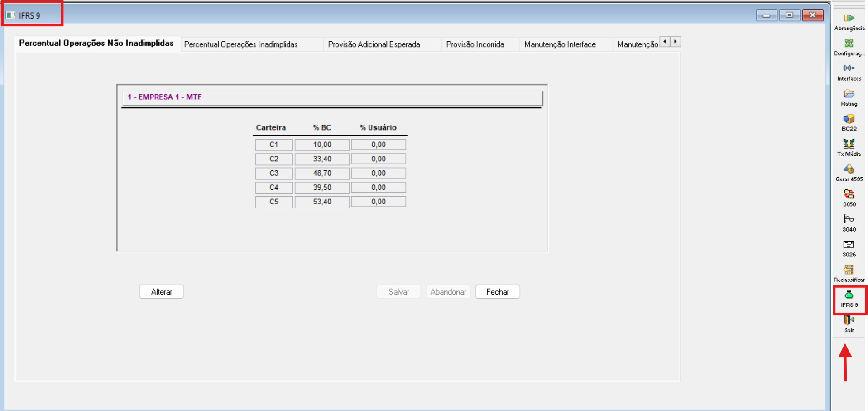Viewport: 868px width, 411px height.
Task: Click the % BC value 33,40
Action: click(322, 159)
